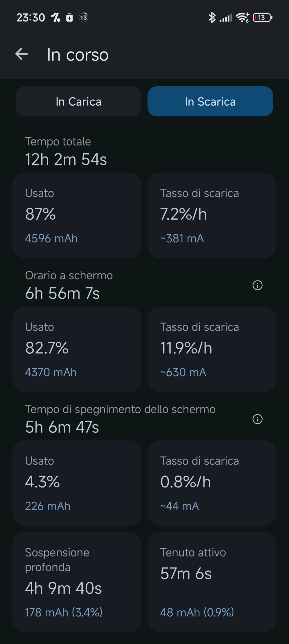Tap the cellular signal bars icon
The width and height of the screenshot is (289, 644).
pos(226,18)
